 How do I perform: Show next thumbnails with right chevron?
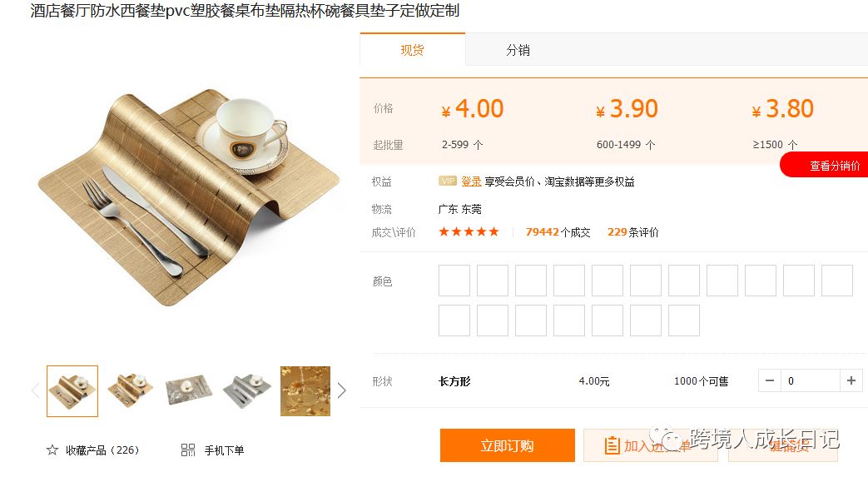[342, 390]
